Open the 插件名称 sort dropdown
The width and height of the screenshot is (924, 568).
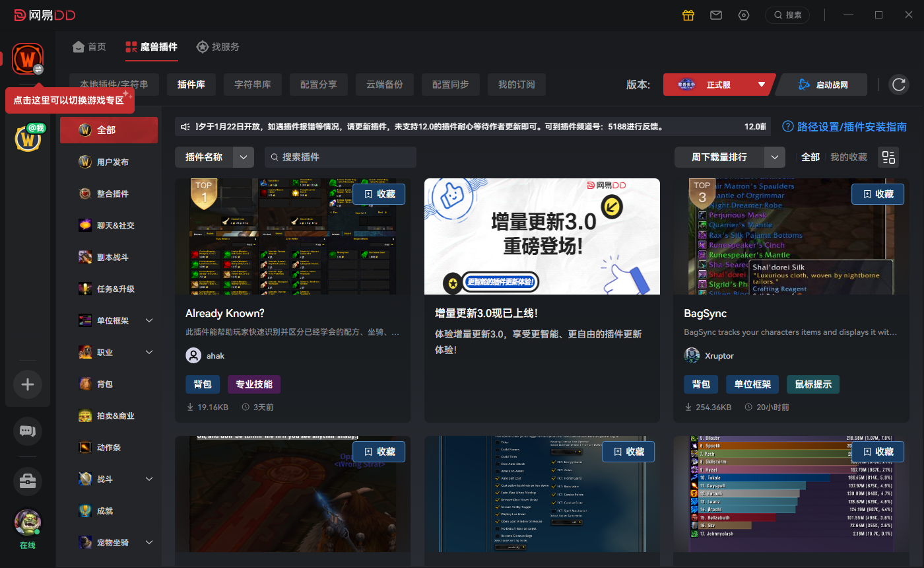tap(214, 157)
